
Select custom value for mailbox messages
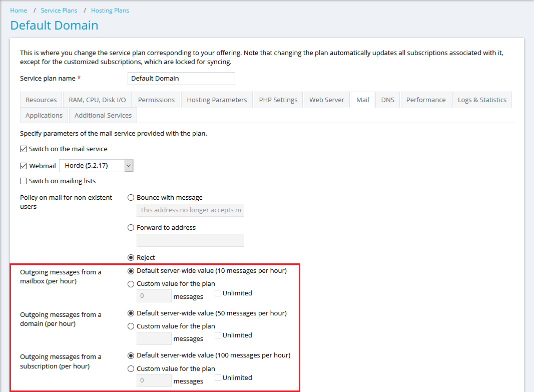[x=131, y=284]
